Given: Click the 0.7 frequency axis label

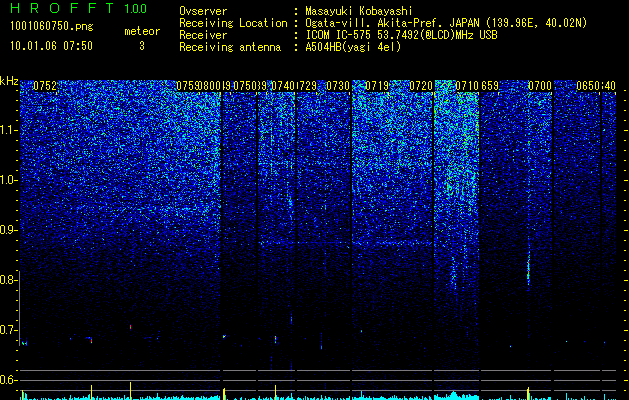Looking at the screenshot, I should click(x=7, y=330).
